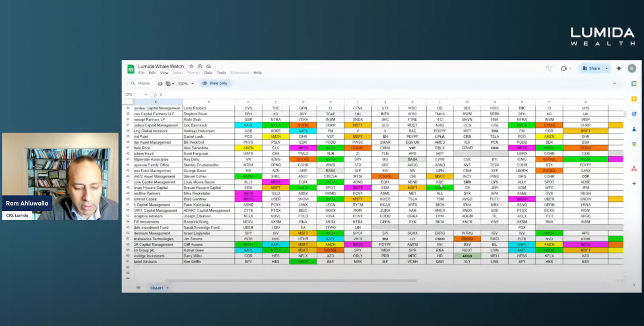Open the Sheet1 tab dropdown arrow
Image resolution: width=644 pixels, height=326 pixels.
[x=167, y=288]
